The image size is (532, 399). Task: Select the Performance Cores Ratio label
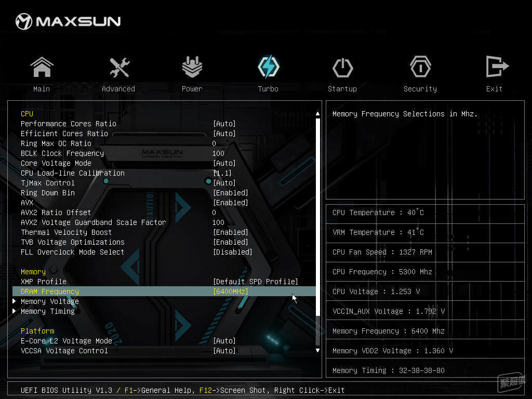69,124
